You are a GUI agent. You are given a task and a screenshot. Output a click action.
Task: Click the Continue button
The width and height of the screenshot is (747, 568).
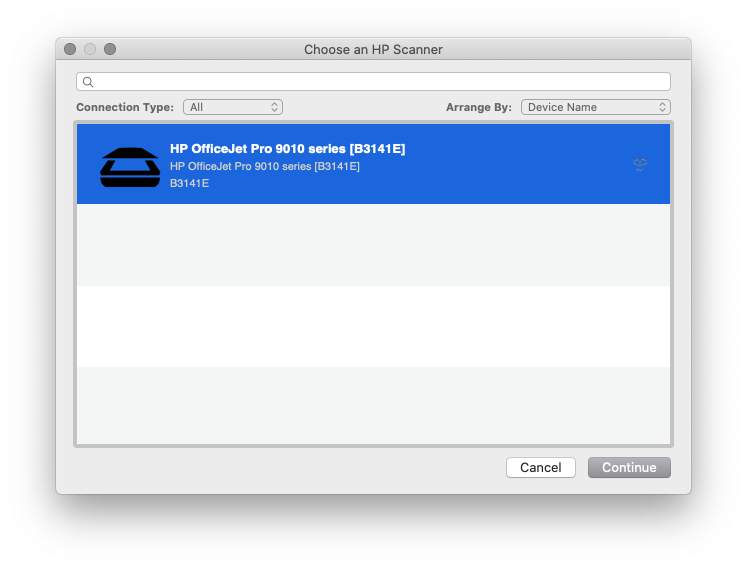tap(629, 467)
